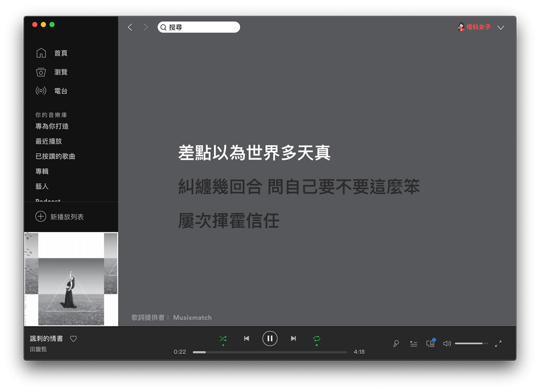Click the total duration 4:18
The height and width of the screenshot is (392, 540).
pos(359,352)
